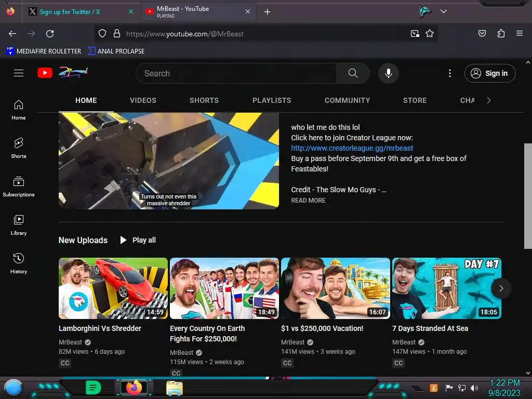Screen dimensions: 532x399
Task: Select the SHORTS channel tab
Action: (x=204, y=100)
